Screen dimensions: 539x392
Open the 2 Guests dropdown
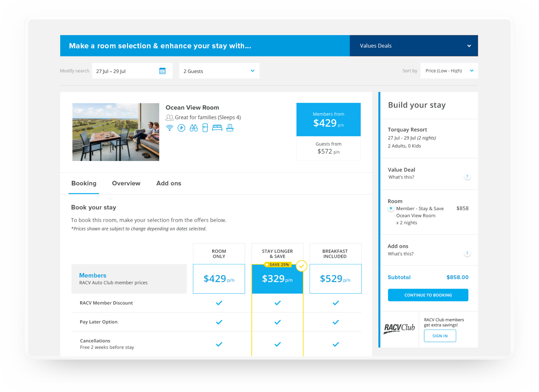coord(219,71)
